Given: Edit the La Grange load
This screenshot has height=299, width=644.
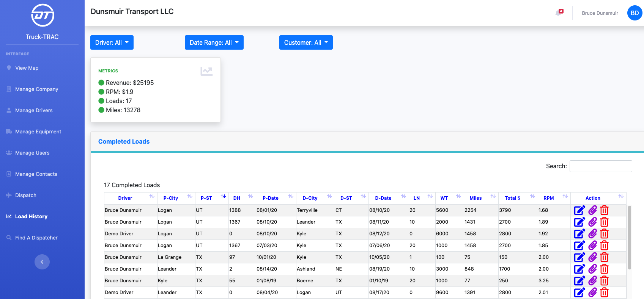Looking at the screenshot, I should pos(579,257).
